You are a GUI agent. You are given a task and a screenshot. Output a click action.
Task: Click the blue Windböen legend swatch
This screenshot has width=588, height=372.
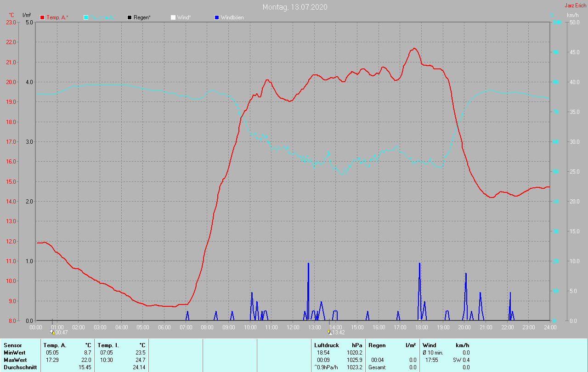click(x=217, y=17)
